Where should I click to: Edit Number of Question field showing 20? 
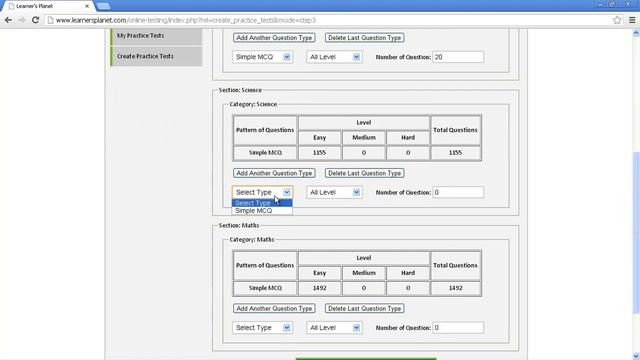click(458, 57)
